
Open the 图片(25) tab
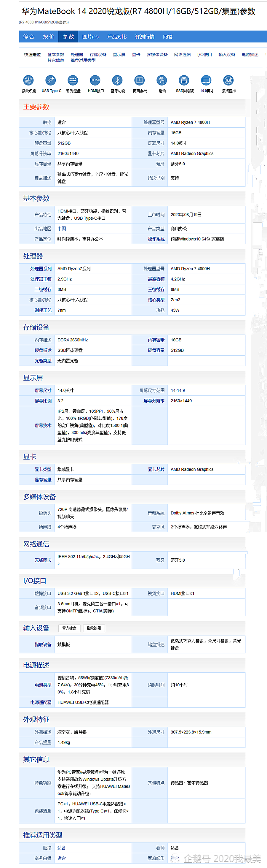[x=90, y=37]
